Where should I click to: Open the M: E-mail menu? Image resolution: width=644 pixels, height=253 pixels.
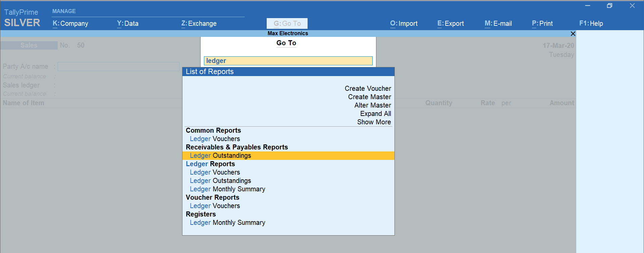tap(498, 23)
